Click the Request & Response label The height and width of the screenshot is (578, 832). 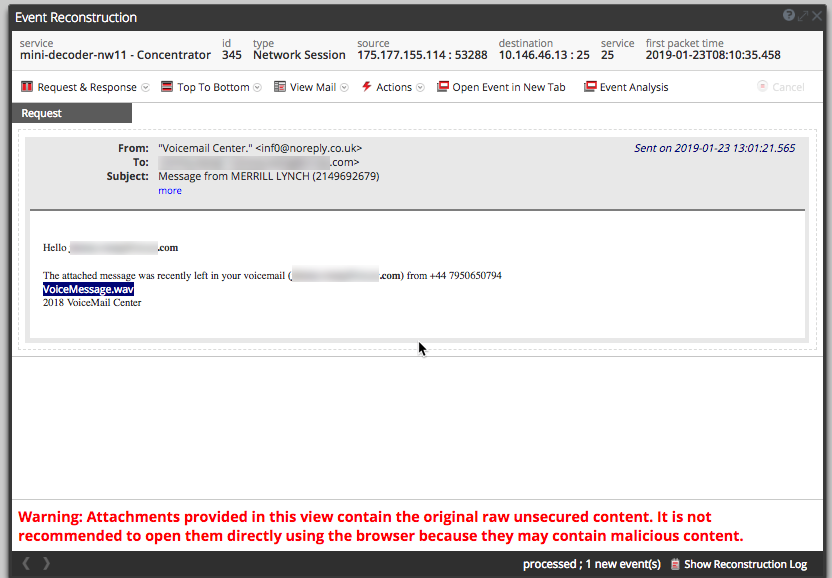87,87
